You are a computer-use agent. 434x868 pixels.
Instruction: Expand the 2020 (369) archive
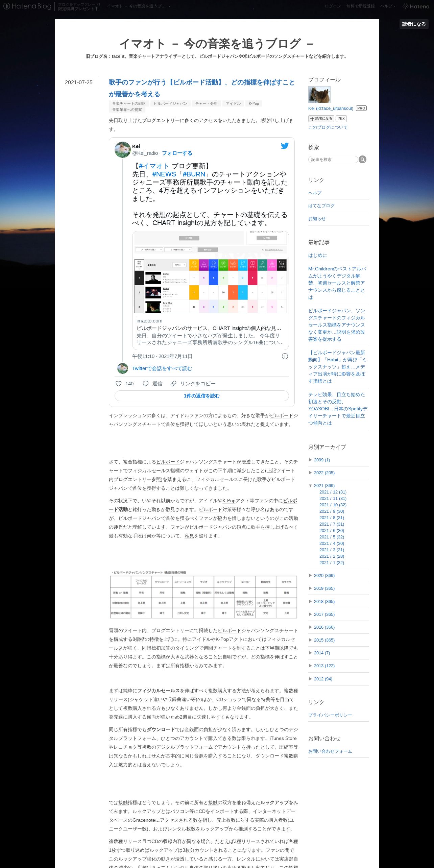coord(310,575)
